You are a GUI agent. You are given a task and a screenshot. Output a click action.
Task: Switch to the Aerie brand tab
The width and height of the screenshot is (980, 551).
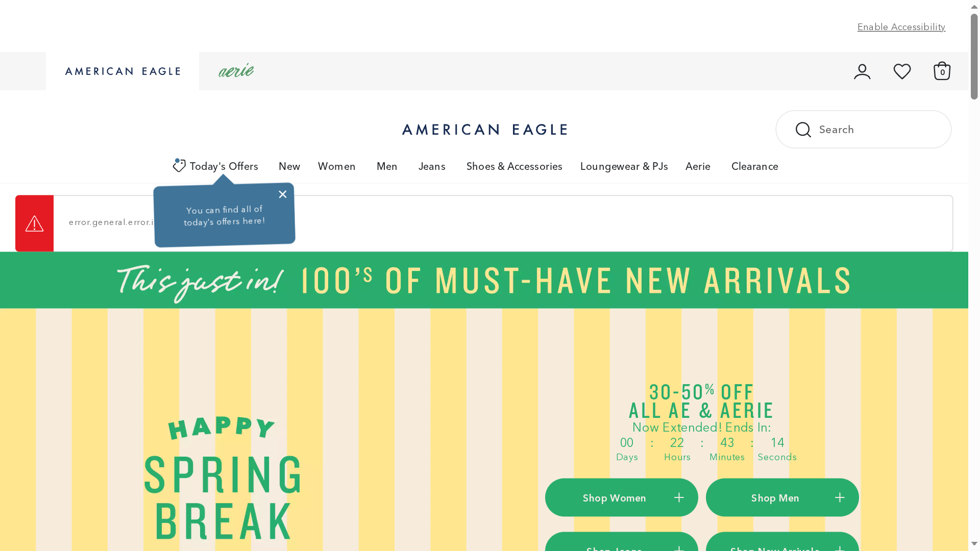[x=236, y=71]
